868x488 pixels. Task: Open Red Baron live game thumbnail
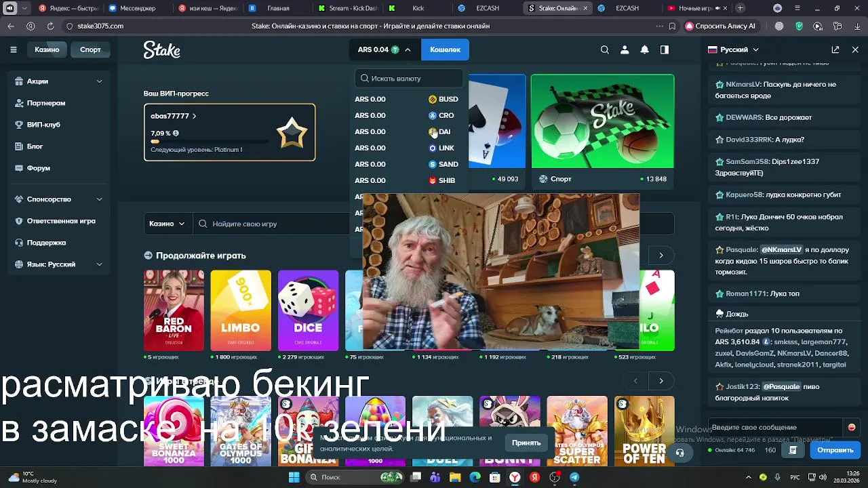pos(174,310)
